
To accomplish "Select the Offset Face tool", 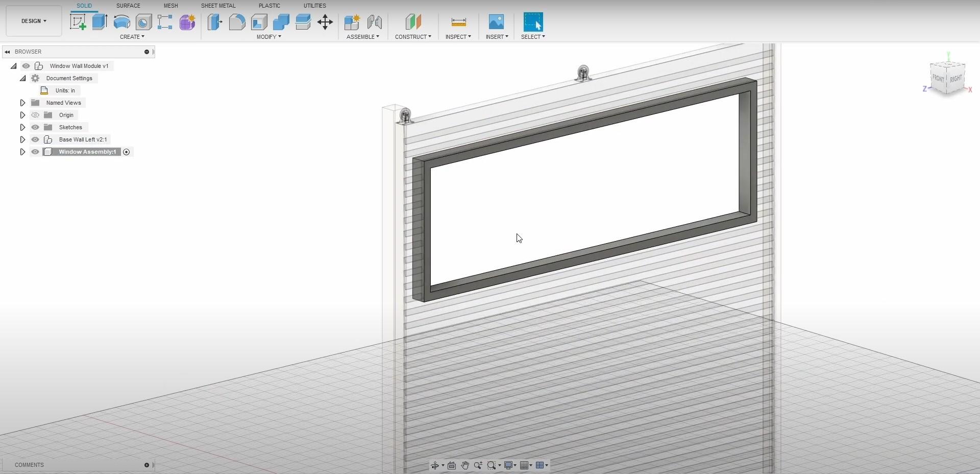I will [x=303, y=22].
